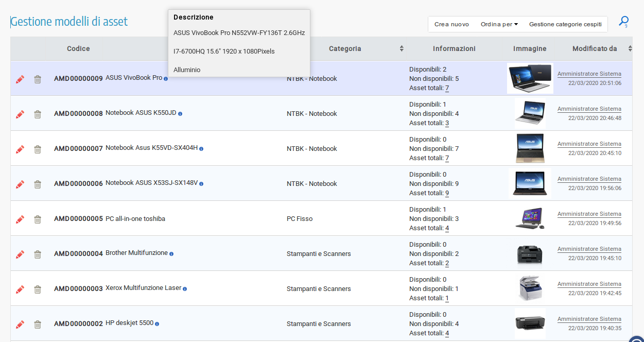Viewport: 644px width, 342px height.
Task: Edit asset model AMD00000009 with pencil icon
Action: [x=20, y=79]
